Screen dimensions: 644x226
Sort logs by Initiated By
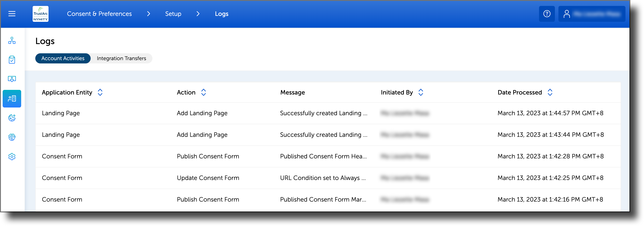pos(421,92)
